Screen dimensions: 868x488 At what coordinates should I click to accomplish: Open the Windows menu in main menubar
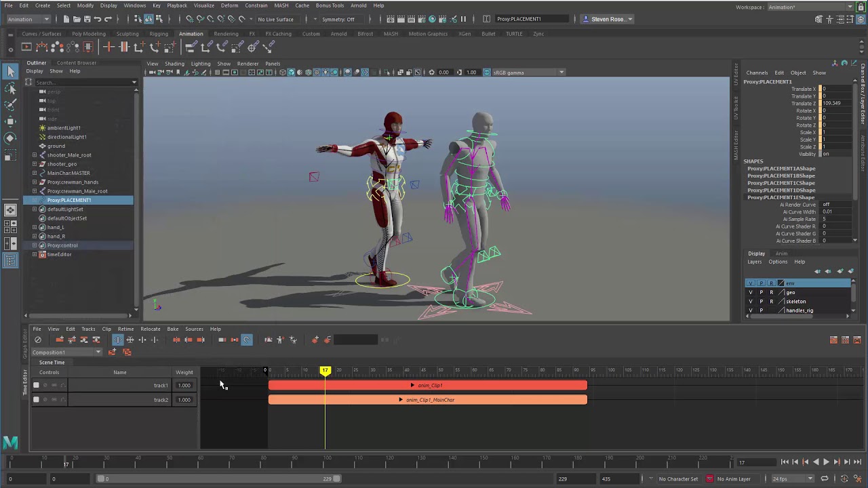click(x=134, y=5)
